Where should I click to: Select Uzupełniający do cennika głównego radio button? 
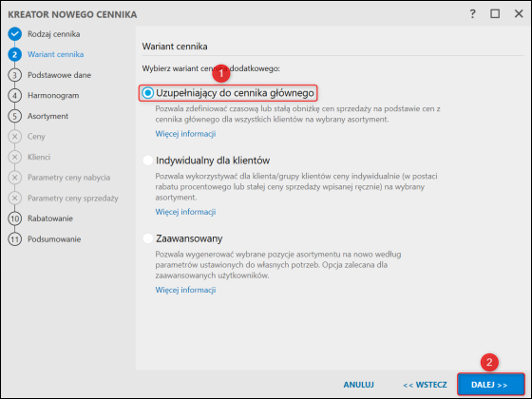148,93
